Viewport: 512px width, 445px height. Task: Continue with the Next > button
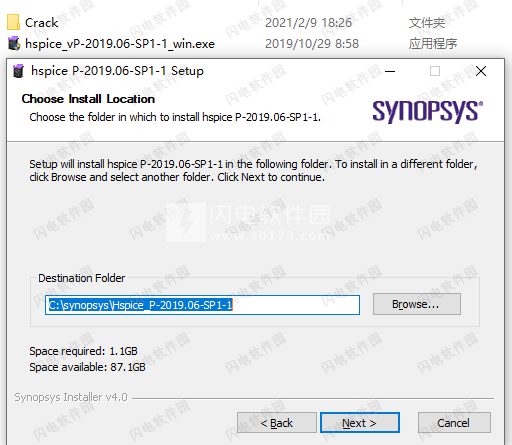coord(360,423)
